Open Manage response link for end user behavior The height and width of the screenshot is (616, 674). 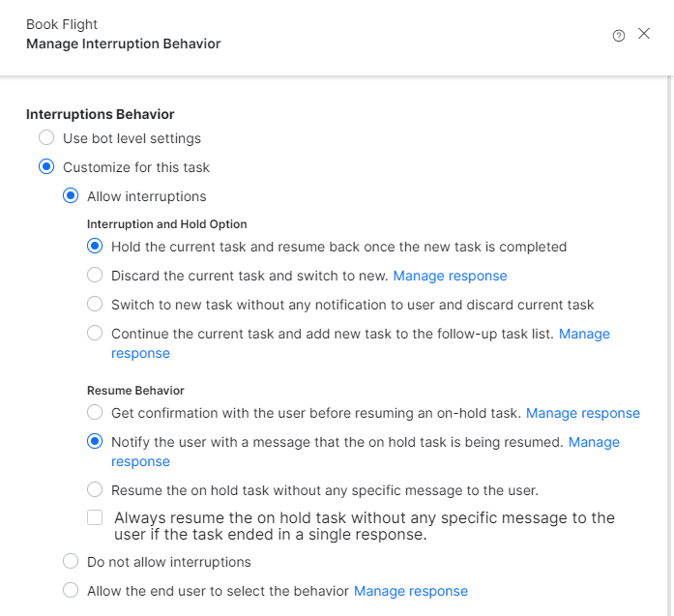(411, 591)
